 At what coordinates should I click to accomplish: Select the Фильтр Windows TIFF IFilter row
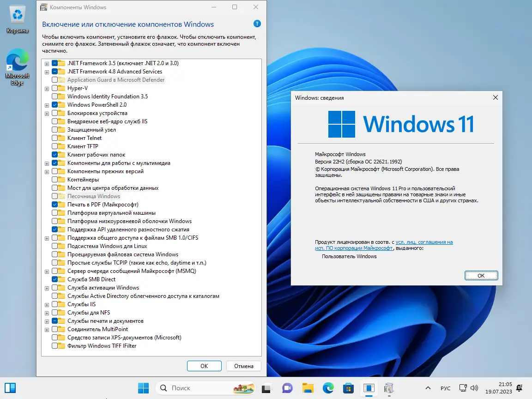click(x=102, y=346)
